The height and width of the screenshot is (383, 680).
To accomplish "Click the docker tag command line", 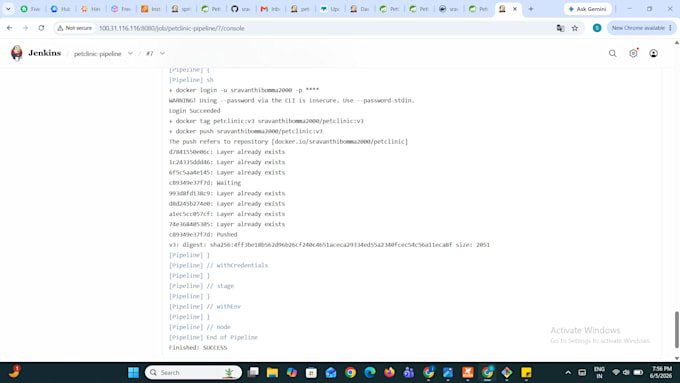I will pos(266,121).
